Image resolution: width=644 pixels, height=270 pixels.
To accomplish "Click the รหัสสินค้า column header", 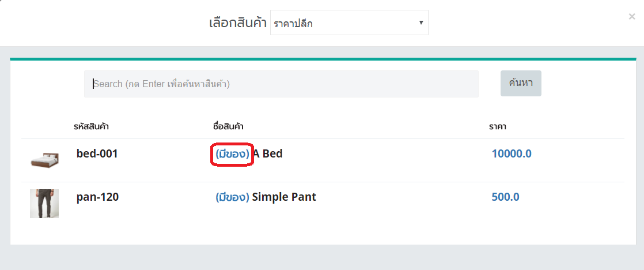I will 92,126.
